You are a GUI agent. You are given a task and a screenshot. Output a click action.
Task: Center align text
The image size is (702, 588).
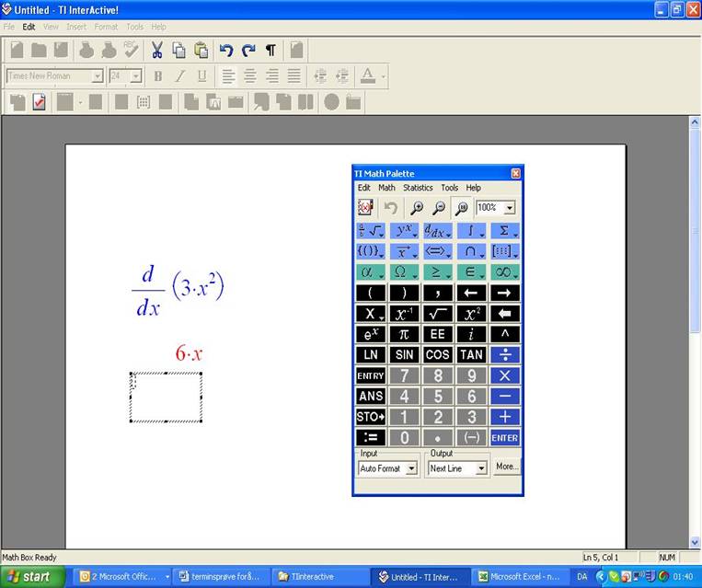[250, 76]
